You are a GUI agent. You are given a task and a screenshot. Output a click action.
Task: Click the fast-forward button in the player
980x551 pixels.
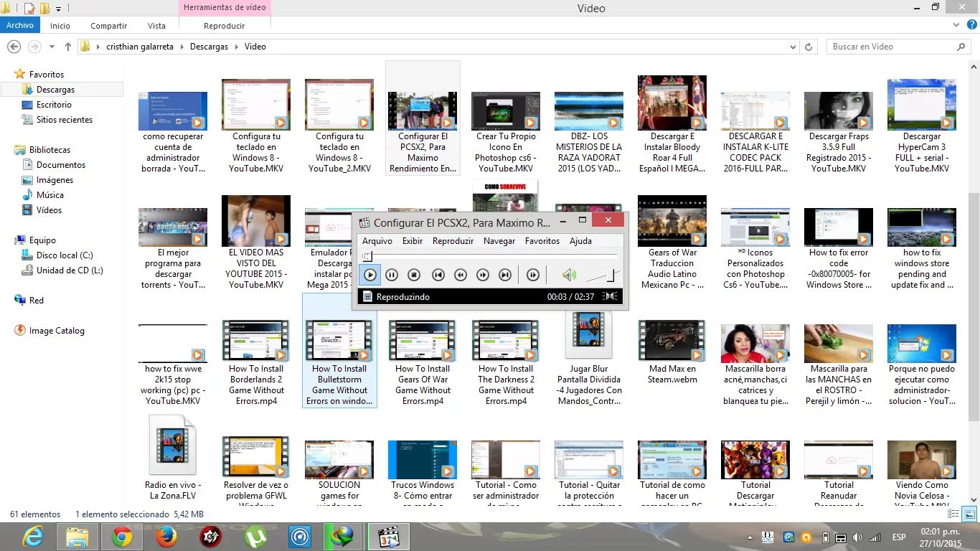pyautogui.click(x=483, y=275)
